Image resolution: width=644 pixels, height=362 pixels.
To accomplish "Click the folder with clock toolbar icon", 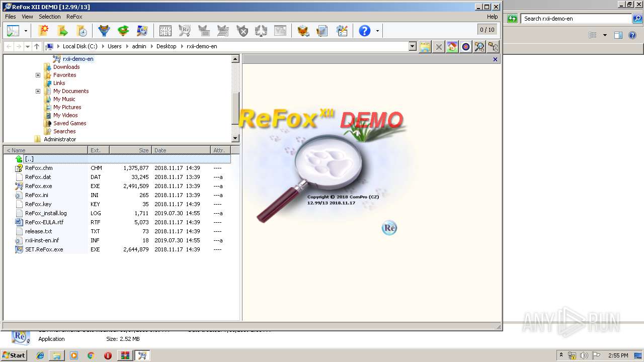I will (82, 31).
